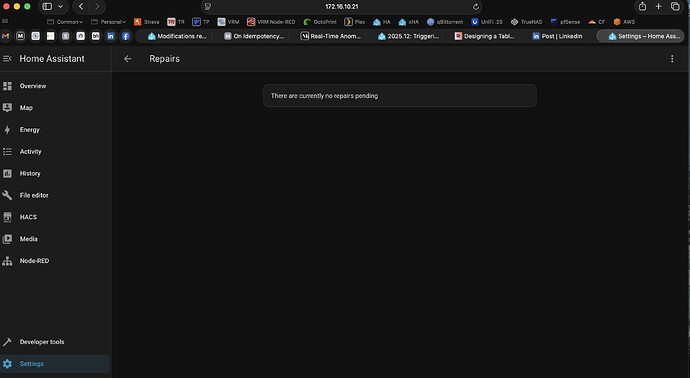
Task: Expand the Common bookmarks folder
Action: pyautogui.click(x=65, y=22)
